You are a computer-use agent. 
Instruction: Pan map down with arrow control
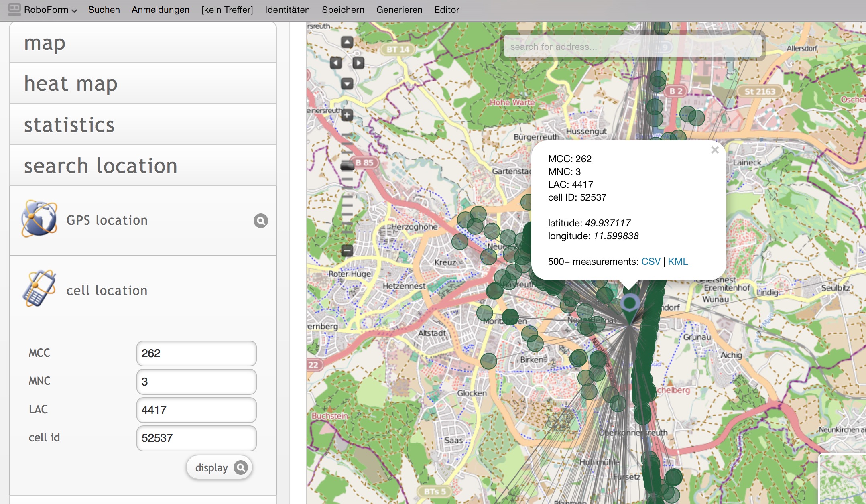click(x=347, y=83)
